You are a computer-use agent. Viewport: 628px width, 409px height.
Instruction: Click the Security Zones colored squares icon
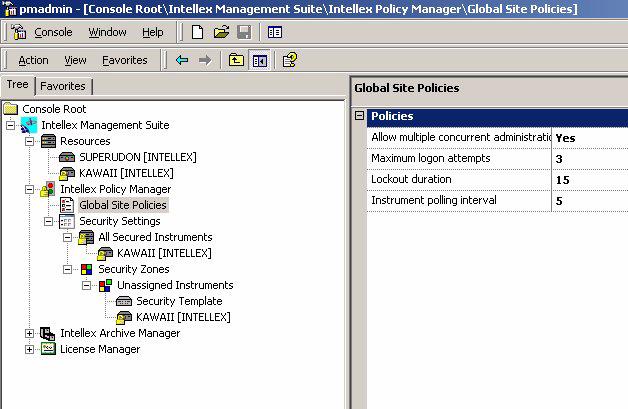click(x=86, y=269)
